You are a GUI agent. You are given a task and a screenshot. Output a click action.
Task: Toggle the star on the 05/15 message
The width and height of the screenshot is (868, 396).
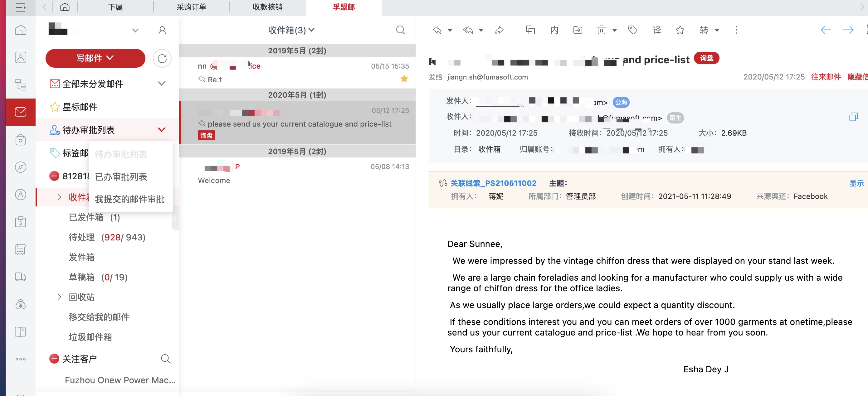(404, 79)
